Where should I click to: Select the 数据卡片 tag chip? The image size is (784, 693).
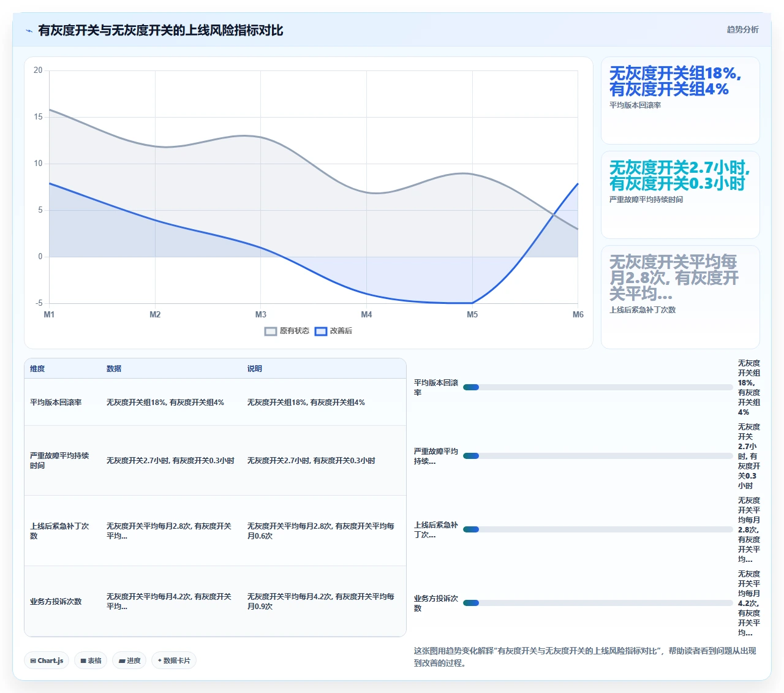pyautogui.click(x=174, y=661)
